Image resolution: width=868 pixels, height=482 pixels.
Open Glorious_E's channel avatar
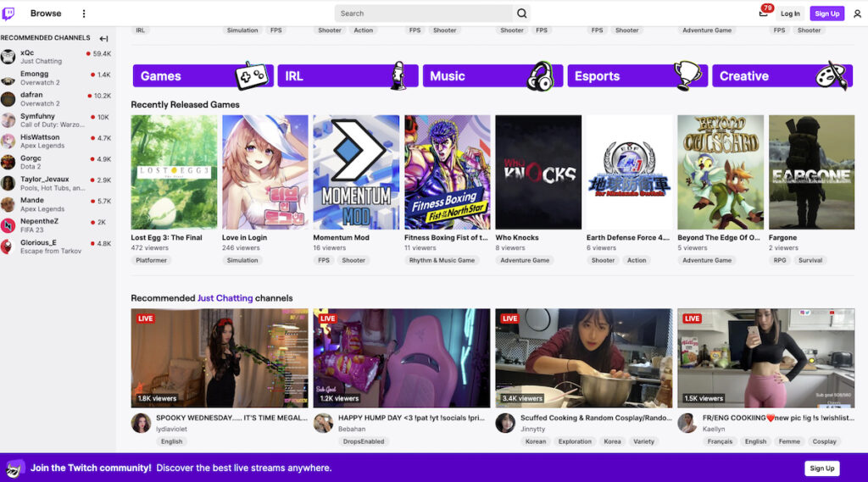[x=8, y=247]
